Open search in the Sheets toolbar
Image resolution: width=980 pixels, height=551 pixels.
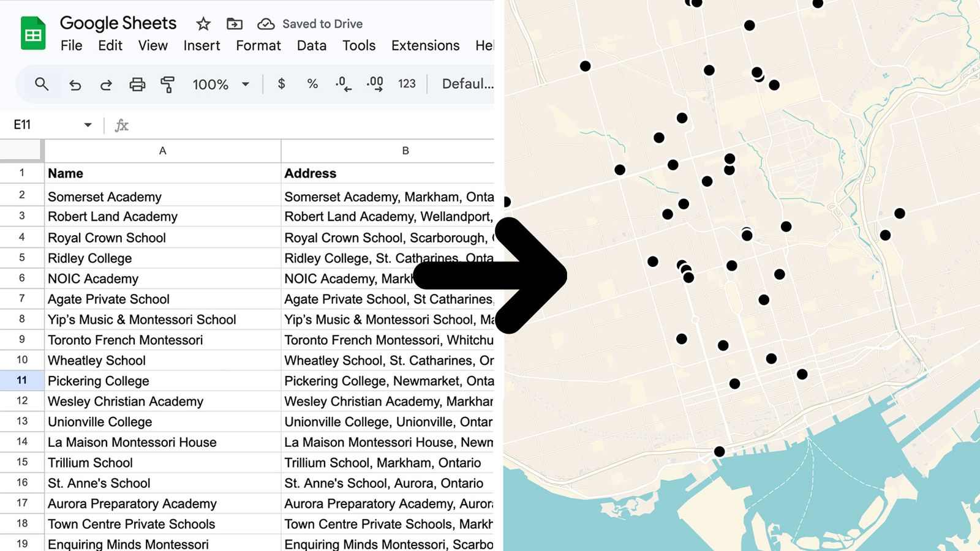pos(41,84)
